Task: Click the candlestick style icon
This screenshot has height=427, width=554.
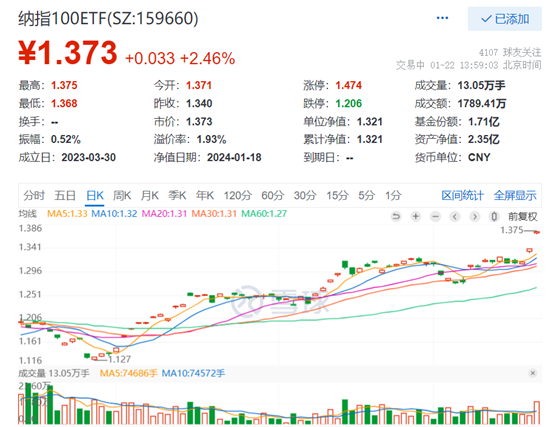Action: (494, 216)
